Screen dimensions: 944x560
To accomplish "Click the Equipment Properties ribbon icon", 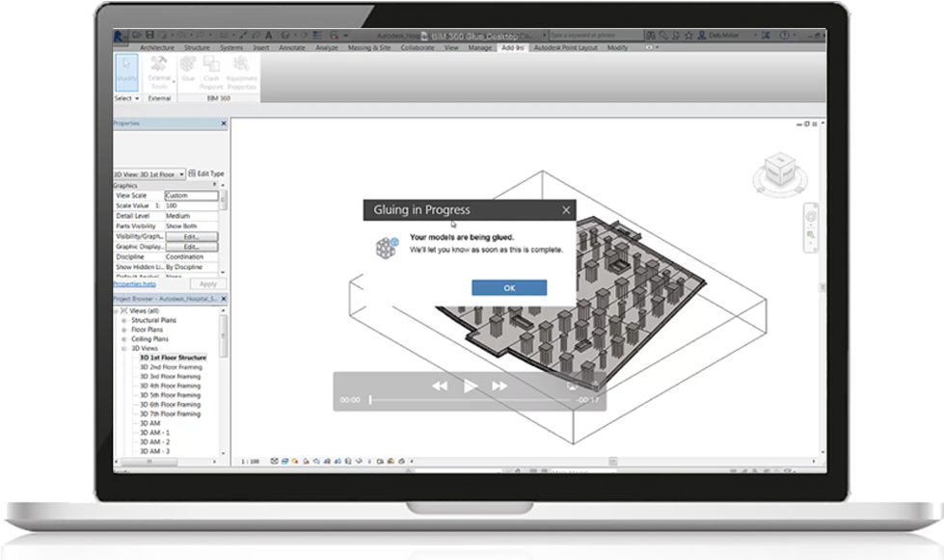I will tap(241, 65).
